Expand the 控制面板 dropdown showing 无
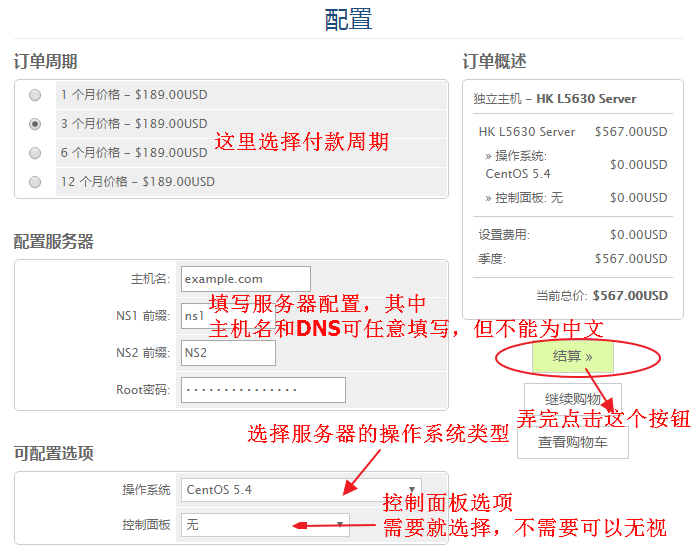691x558 pixels. (265, 525)
